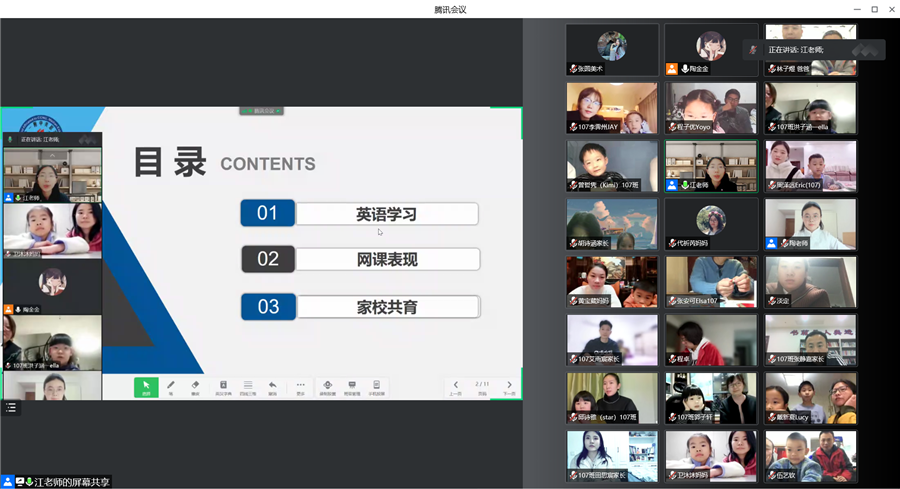Select 代昕芮妈妈 avatar tile
This screenshot has width=900, height=489.
711,224
